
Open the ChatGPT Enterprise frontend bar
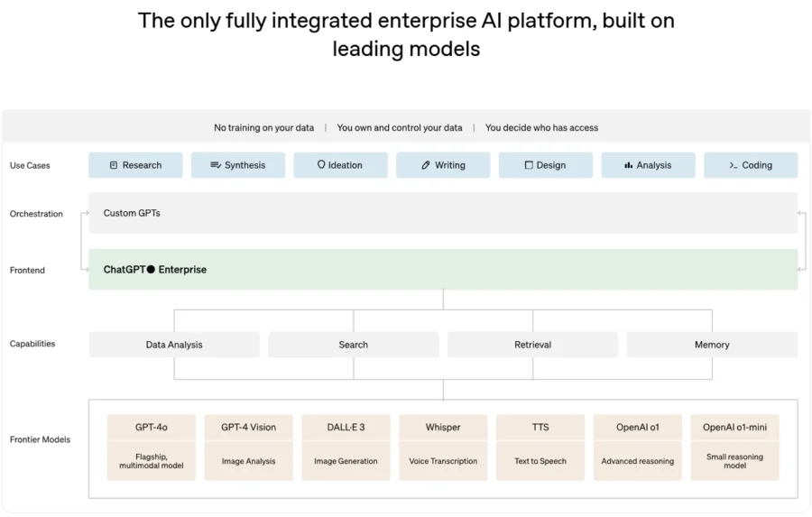coord(443,270)
